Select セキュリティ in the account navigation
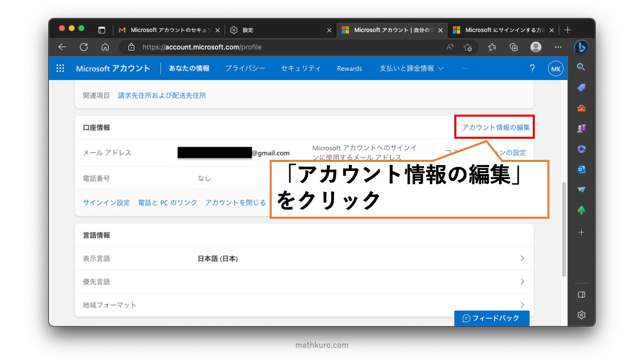Viewport: 644px width, 362px height. (x=301, y=68)
